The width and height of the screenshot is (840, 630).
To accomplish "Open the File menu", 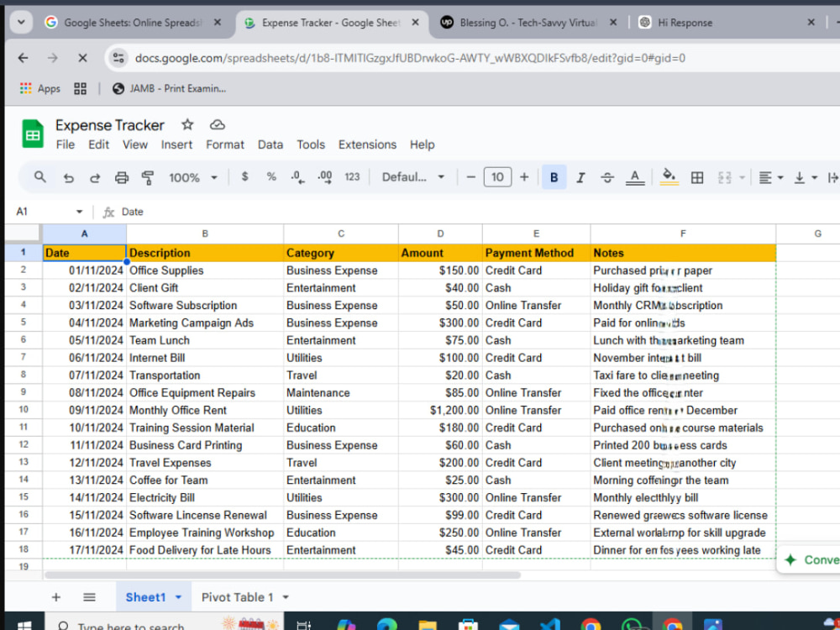I will (66, 144).
